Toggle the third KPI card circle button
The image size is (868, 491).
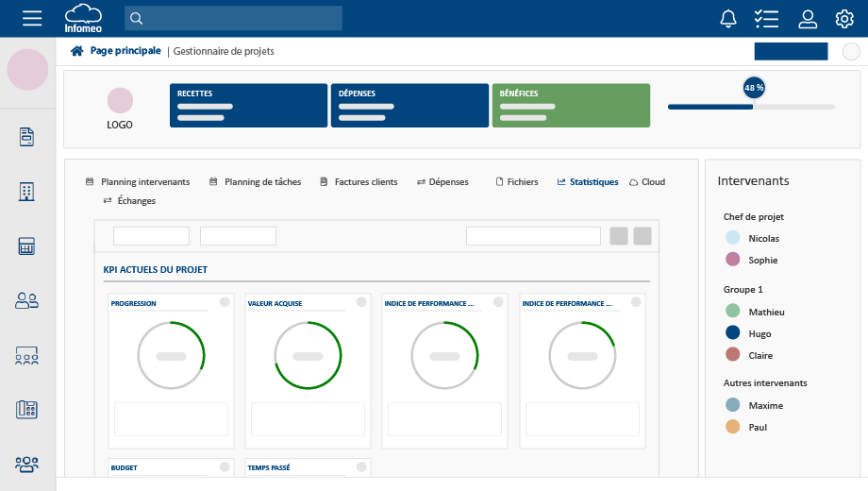pos(498,302)
